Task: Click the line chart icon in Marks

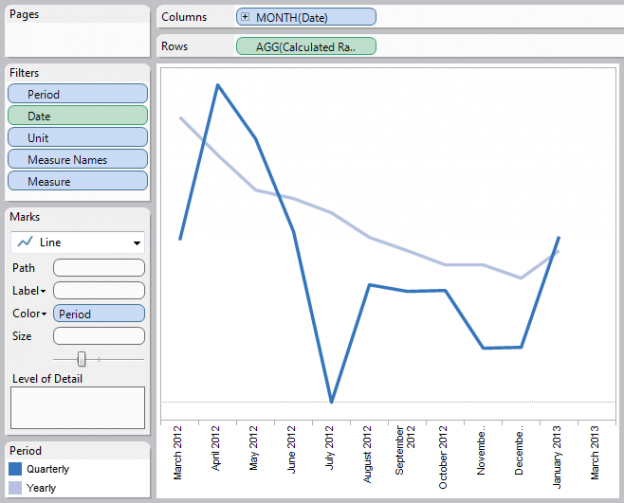Action: pyautogui.click(x=24, y=242)
